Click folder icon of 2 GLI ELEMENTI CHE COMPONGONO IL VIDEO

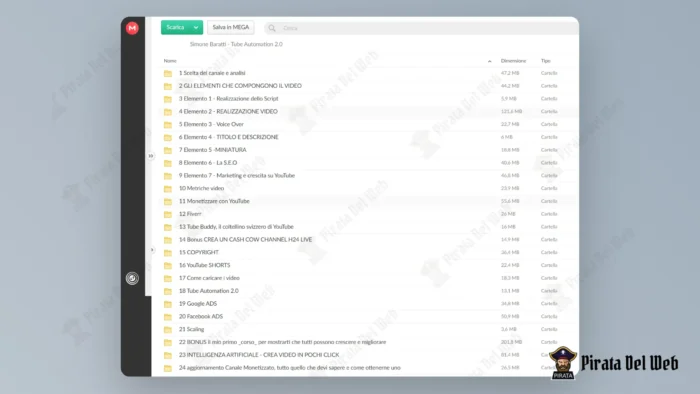click(x=168, y=86)
